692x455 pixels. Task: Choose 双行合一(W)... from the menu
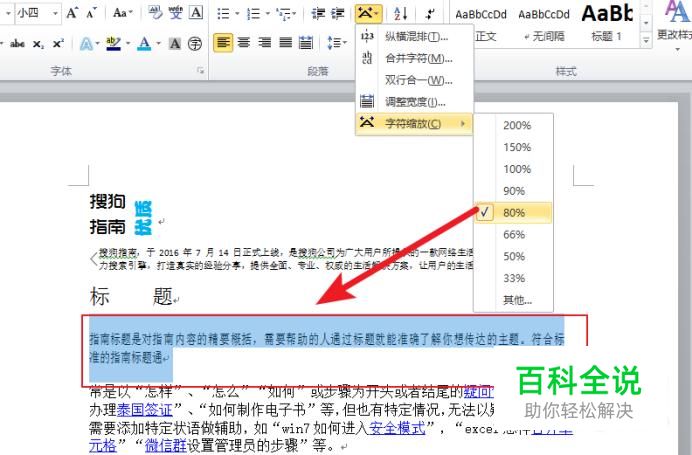(414, 80)
